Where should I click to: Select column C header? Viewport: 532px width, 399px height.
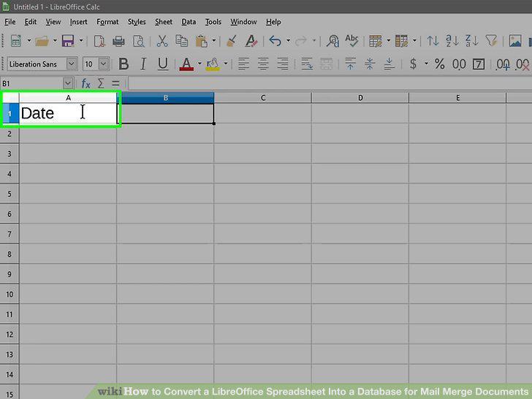pyautogui.click(x=263, y=98)
